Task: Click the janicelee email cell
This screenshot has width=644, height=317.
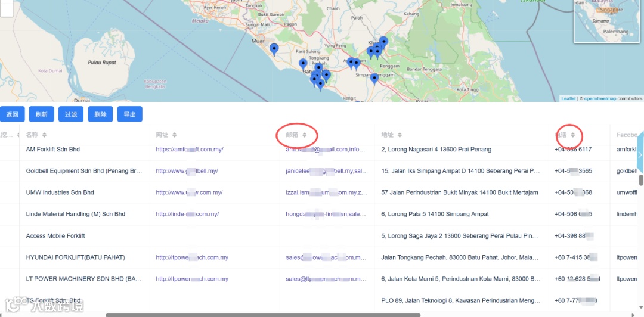Action: pyautogui.click(x=327, y=171)
